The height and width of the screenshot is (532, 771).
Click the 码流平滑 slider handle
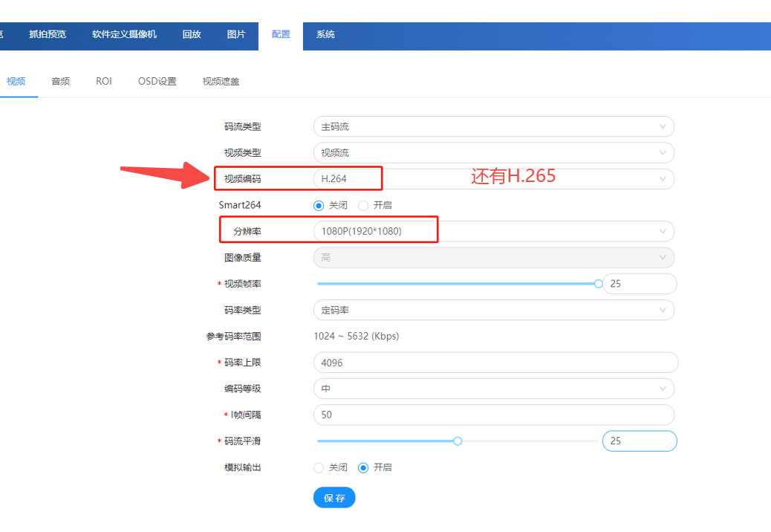[457, 441]
